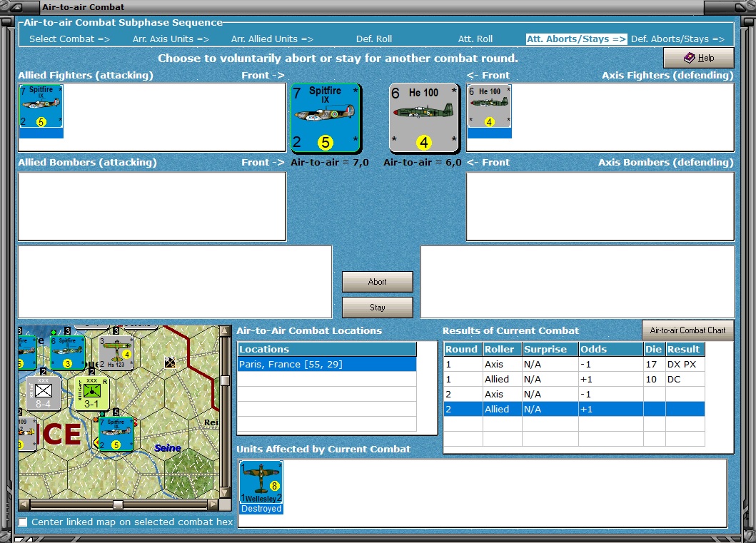Click the Roller column header
This screenshot has width=756, height=543.
503,350
